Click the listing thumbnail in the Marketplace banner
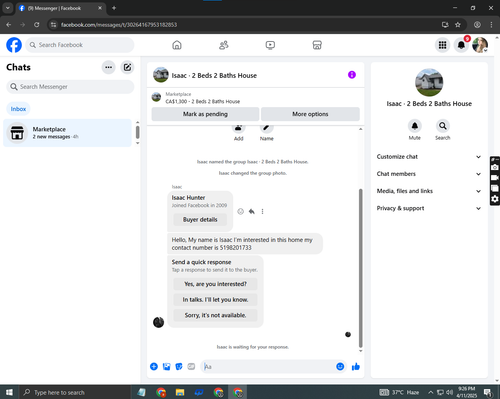This screenshot has width=500, height=399. pos(156,97)
